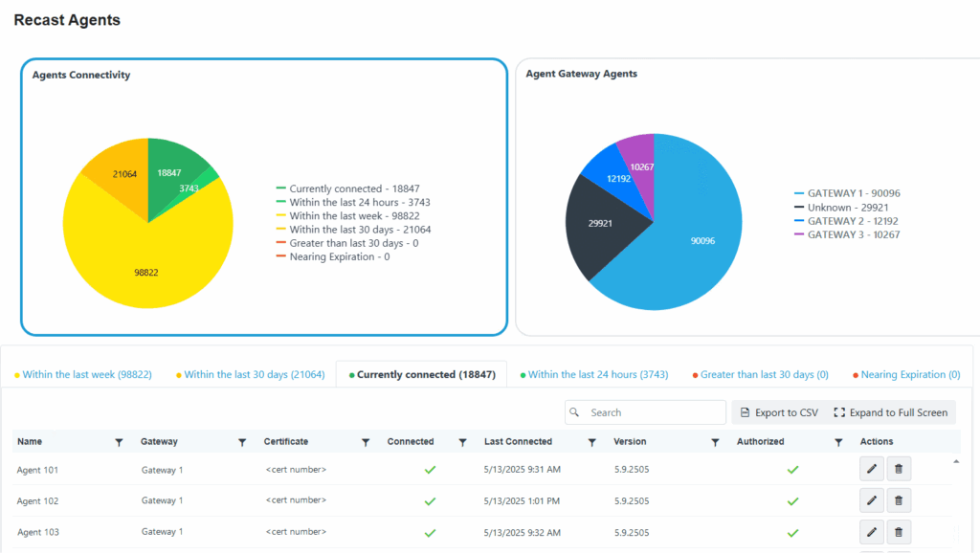Delete Agent 101 via the trash icon
Screen dimensions: 980x554
point(898,469)
